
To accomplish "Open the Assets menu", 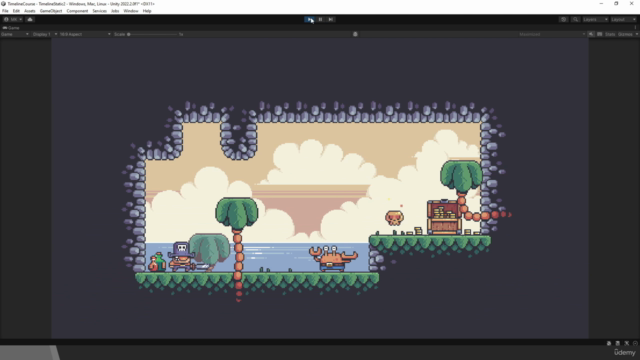I will [30, 11].
